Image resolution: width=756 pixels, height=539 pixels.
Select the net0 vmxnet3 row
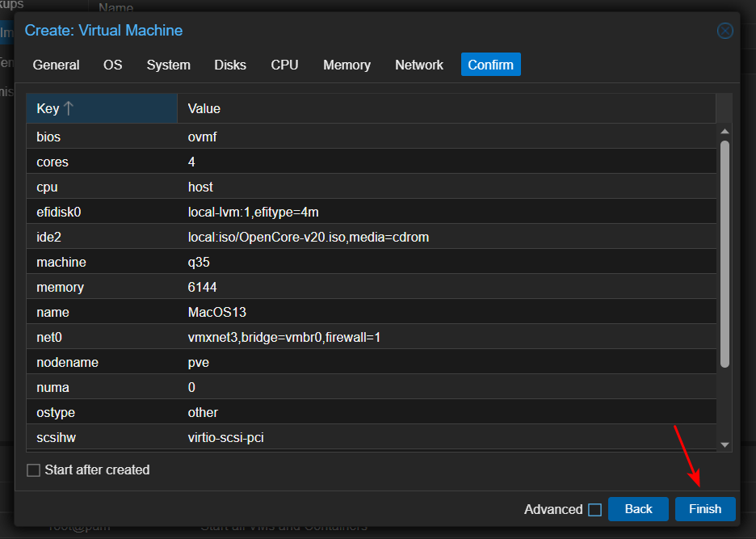tap(372, 337)
